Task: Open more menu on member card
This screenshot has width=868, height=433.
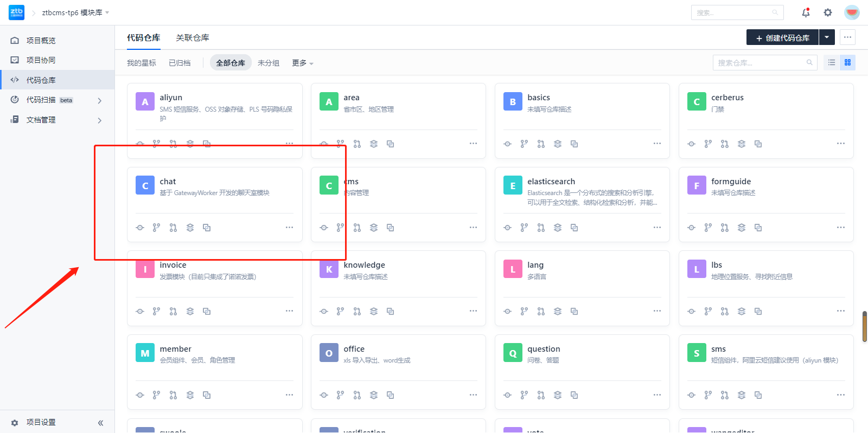Action: coord(289,395)
